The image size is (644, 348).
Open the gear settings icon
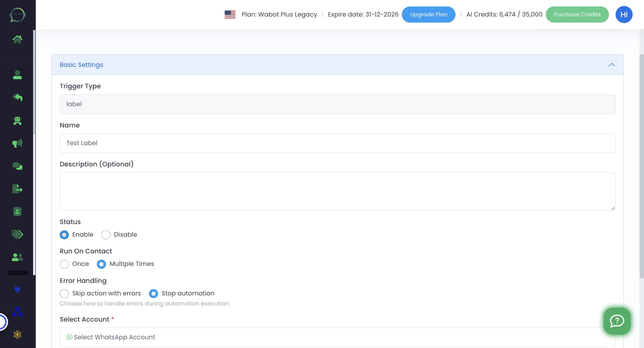pyautogui.click(x=17, y=335)
